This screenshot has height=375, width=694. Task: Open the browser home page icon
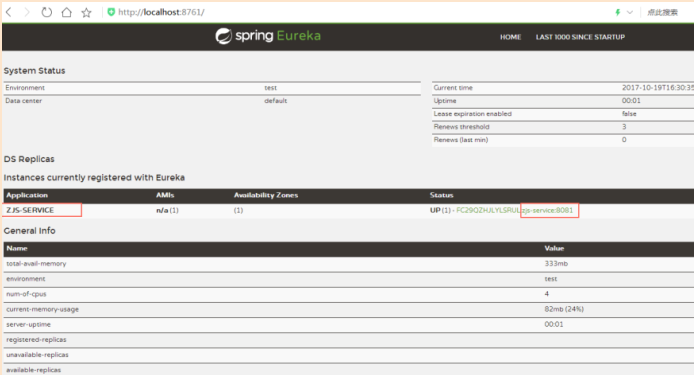click(66, 12)
